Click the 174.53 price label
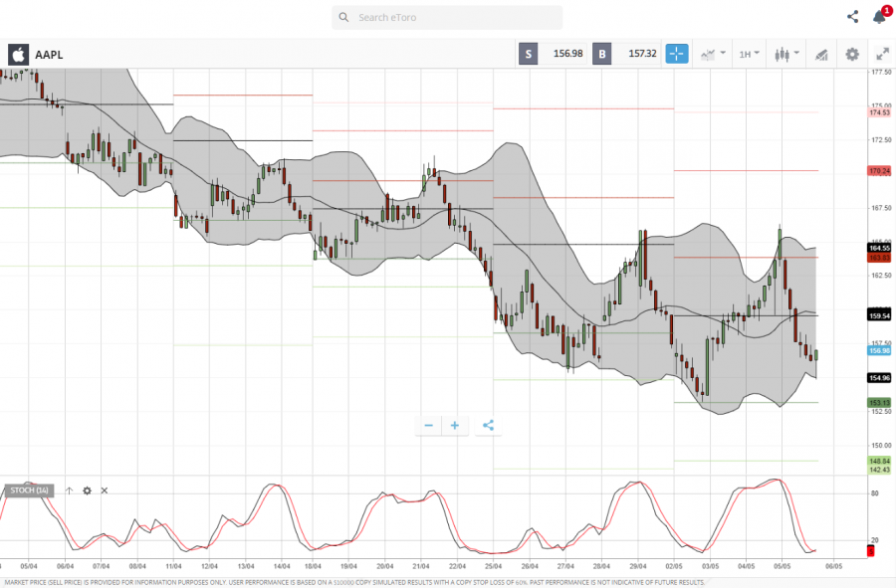Screen dimensions: 896x588 coord(879,112)
